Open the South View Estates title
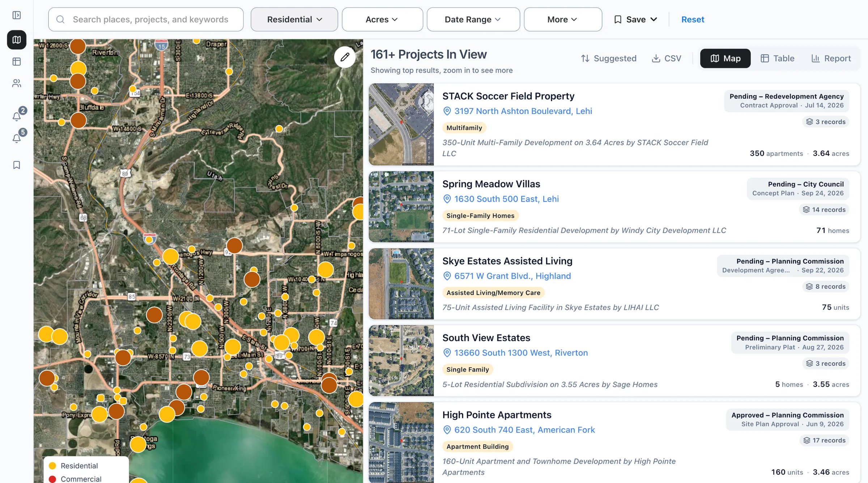 point(486,338)
